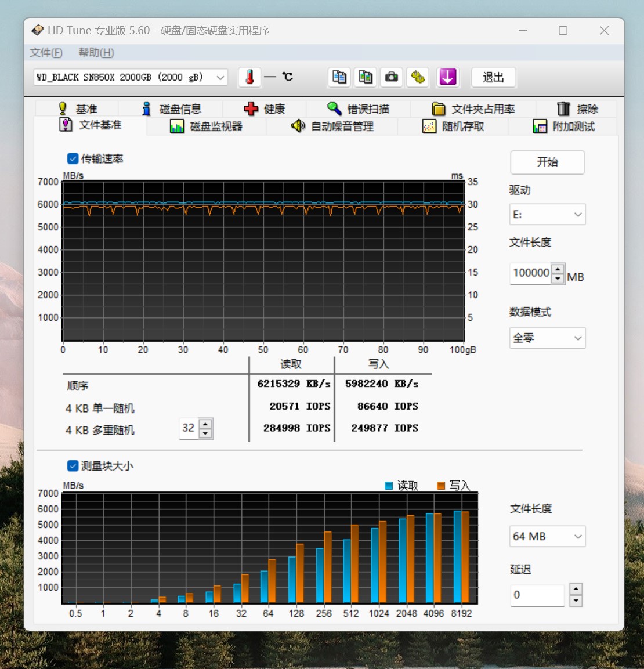
Task: Click the 延迟 input field showing 0
Action: click(537, 595)
